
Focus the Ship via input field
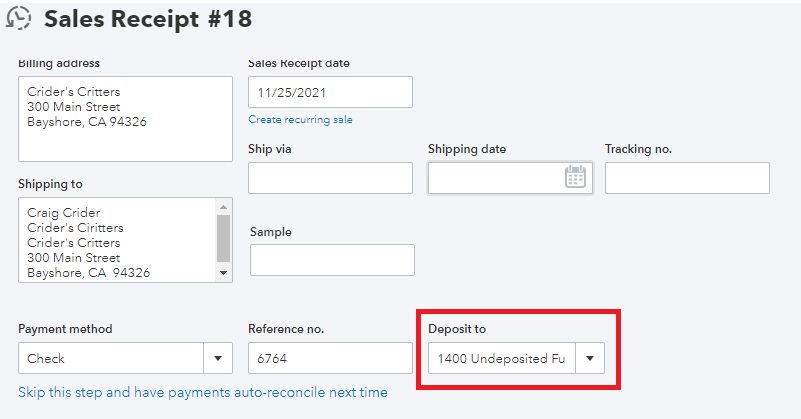pyautogui.click(x=330, y=178)
